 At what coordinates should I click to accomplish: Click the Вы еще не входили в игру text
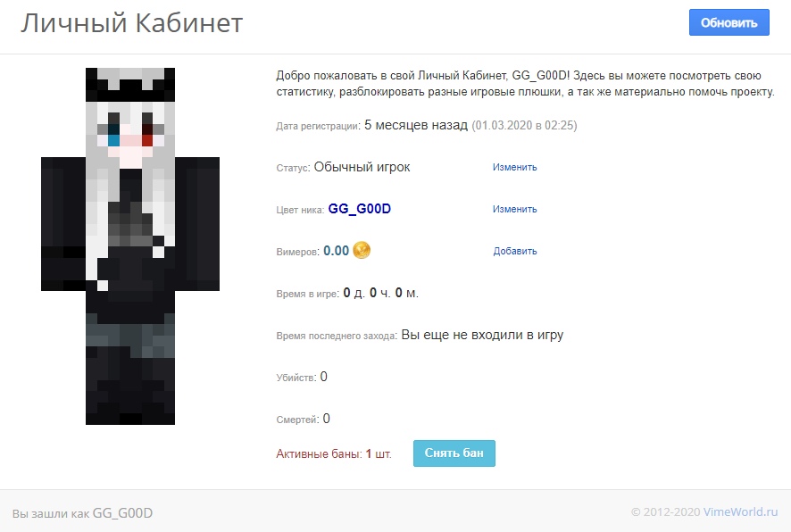(482, 335)
